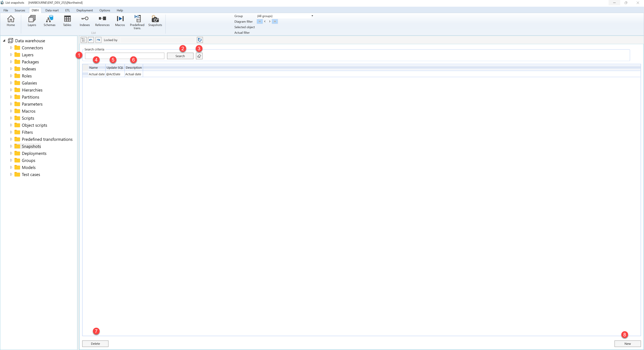Open the Macros ribbon icon
The height and width of the screenshot is (350, 644).
pos(120,21)
